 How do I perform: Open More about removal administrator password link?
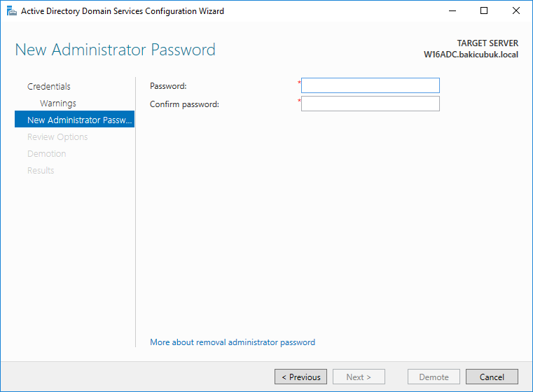point(233,342)
